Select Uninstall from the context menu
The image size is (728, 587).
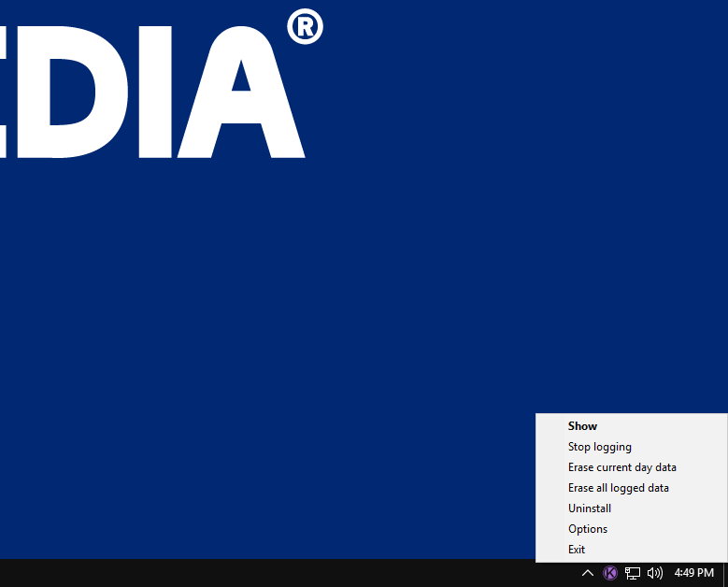631,508
